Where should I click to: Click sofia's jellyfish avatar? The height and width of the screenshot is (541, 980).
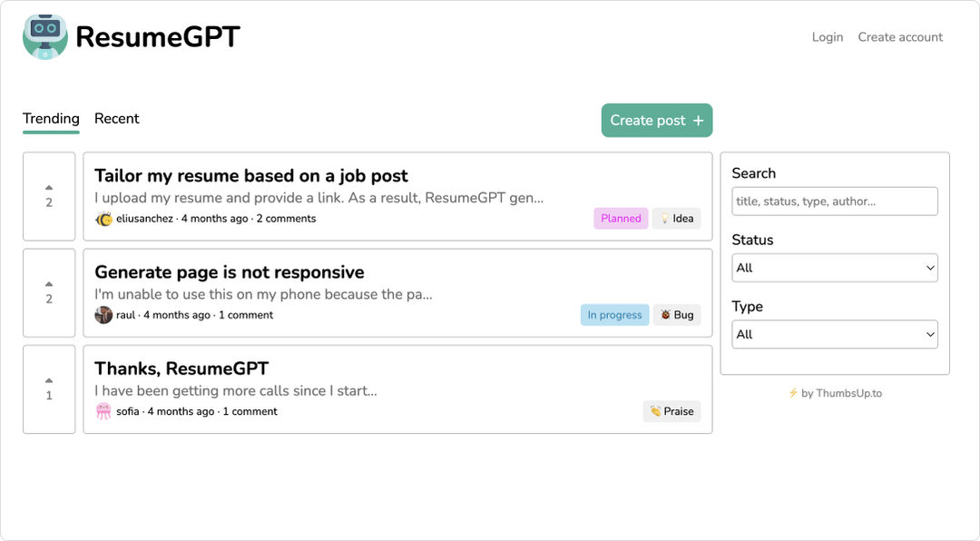point(103,411)
